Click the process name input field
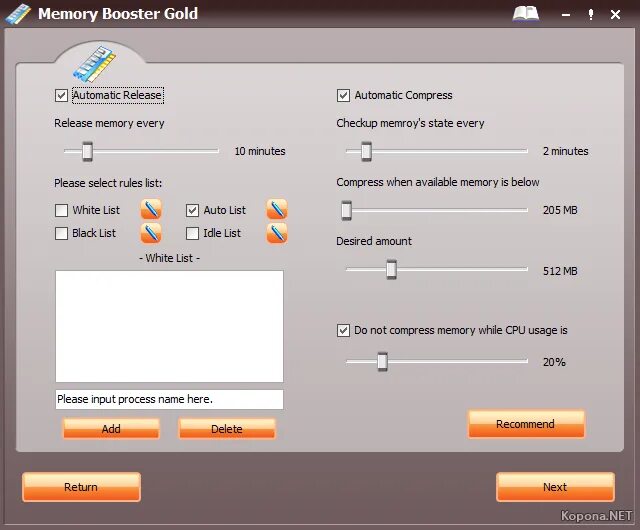 point(169,399)
